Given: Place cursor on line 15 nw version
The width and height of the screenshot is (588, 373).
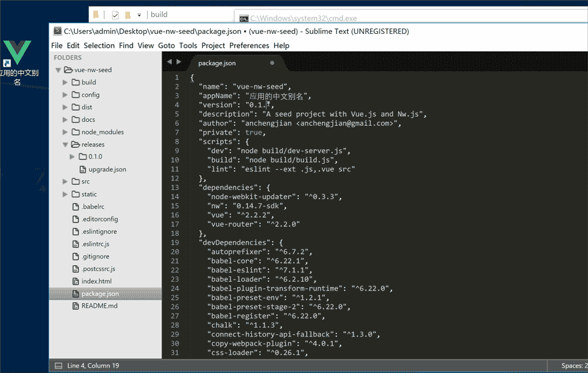Looking at the screenshot, I should point(259,206).
